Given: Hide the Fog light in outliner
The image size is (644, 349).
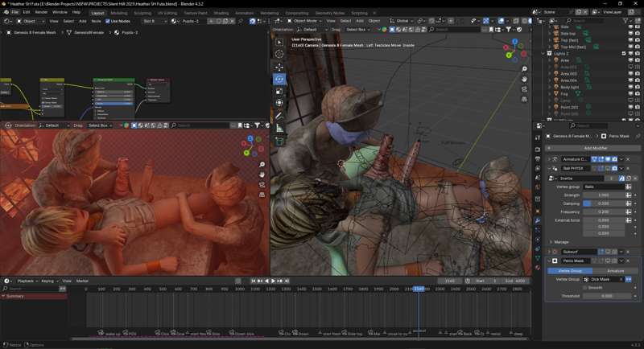Looking at the screenshot, I should [x=630, y=93].
